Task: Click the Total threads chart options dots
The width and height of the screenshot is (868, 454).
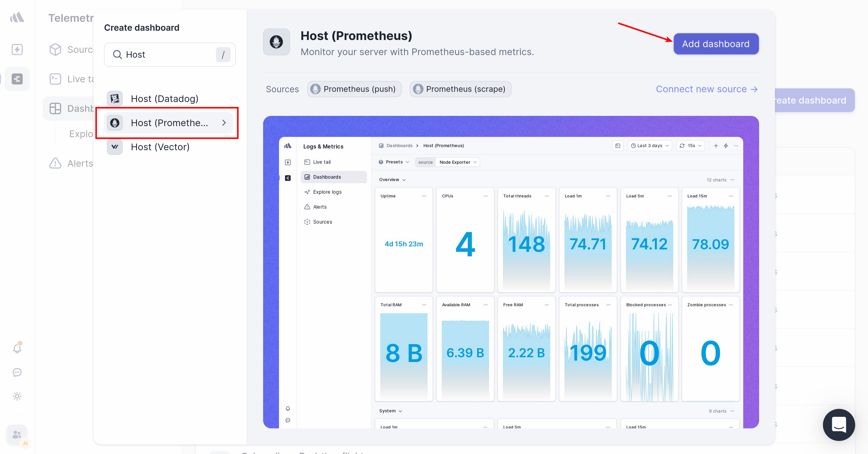Action: pyautogui.click(x=546, y=196)
